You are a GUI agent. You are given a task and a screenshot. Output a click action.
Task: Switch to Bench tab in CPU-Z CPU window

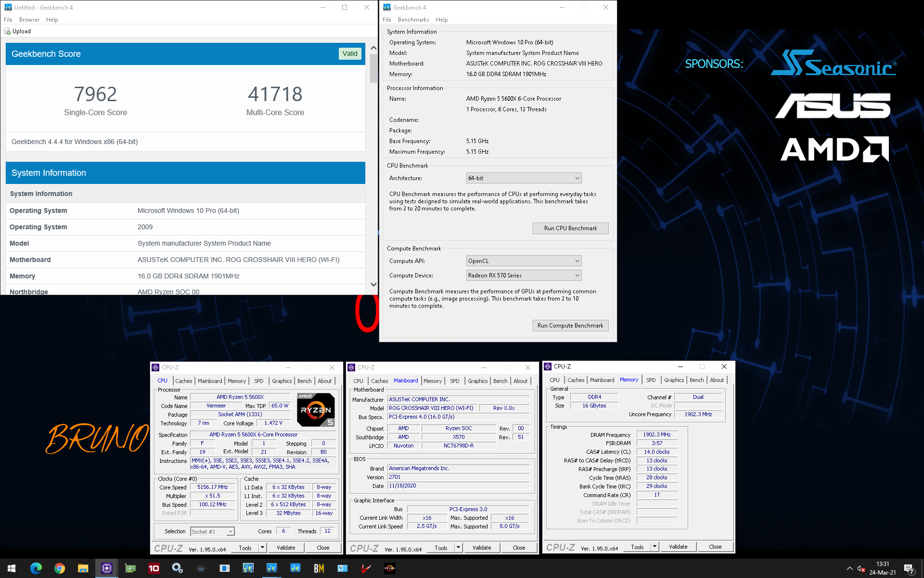(304, 381)
